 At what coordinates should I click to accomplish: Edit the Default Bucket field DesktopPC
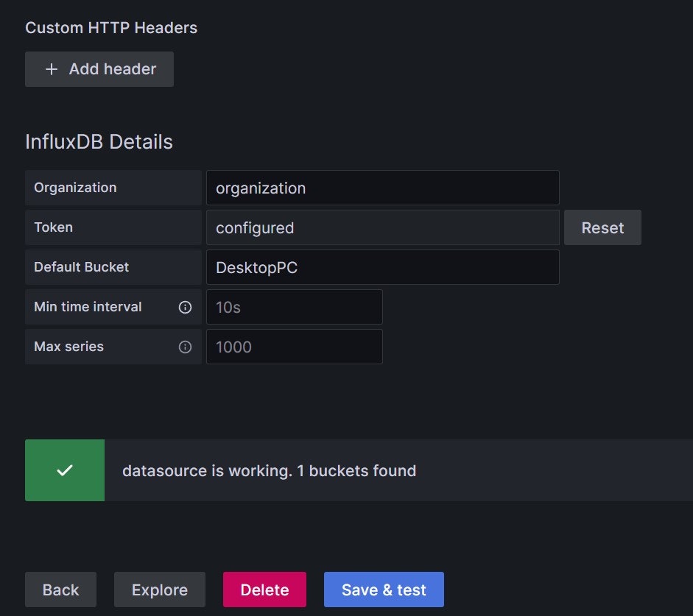click(x=383, y=267)
